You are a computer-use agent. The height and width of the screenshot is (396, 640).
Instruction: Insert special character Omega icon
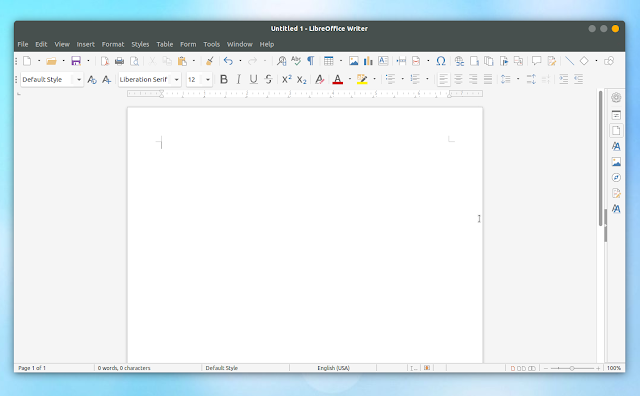point(440,61)
